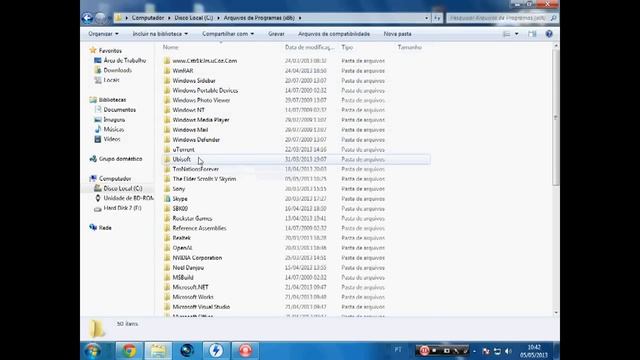Select Bibliotecas in the sidebar
The image size is (640, 360).
(112, 100)
